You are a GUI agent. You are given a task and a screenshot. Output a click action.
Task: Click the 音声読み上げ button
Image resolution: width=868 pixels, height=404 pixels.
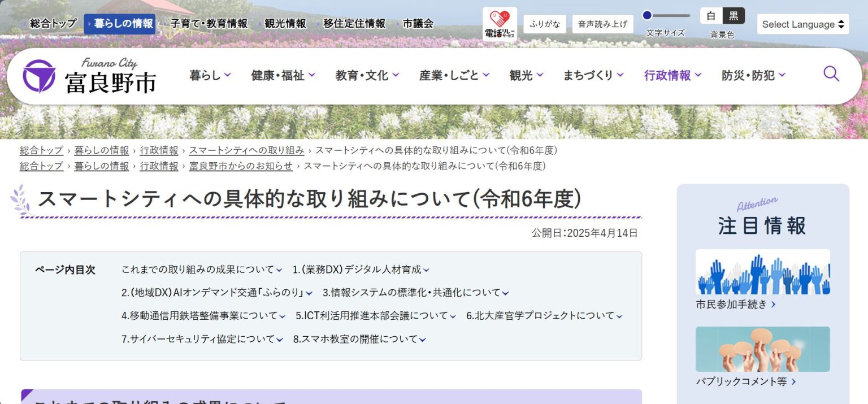pos(602,24)
